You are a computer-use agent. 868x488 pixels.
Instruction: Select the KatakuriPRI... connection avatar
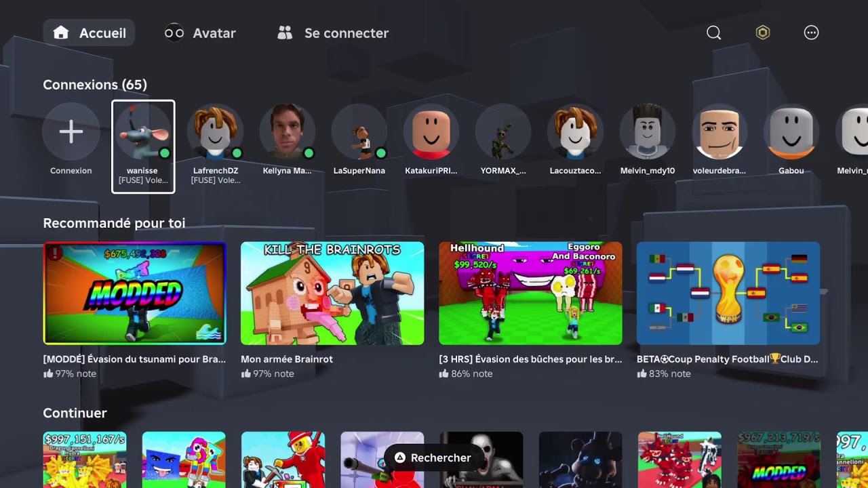(431, 131)
